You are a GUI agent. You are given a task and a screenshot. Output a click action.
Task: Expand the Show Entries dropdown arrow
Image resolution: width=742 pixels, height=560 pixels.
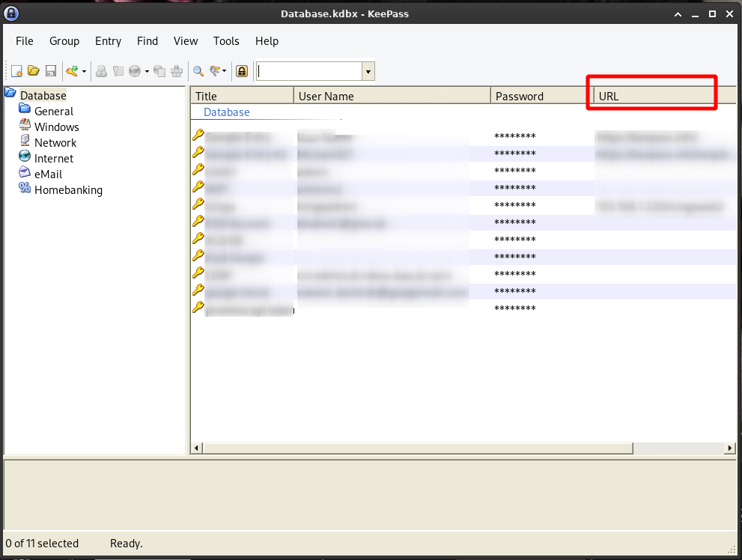point(225,71)
